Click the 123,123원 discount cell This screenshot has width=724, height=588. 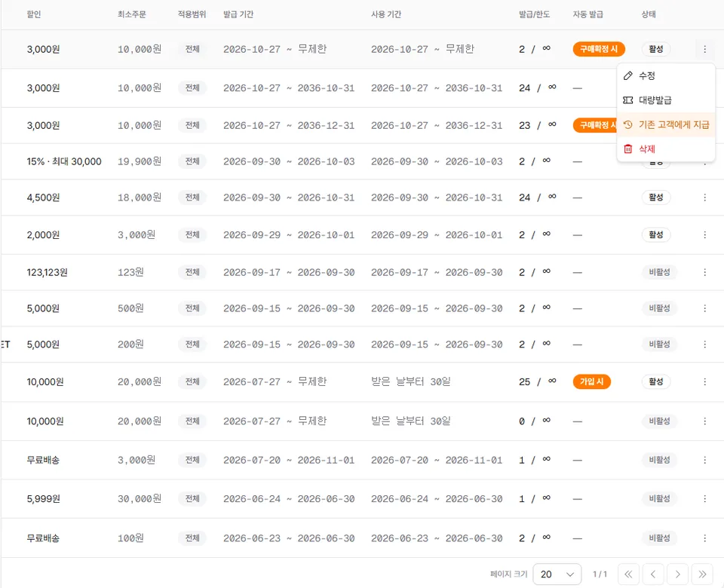pyautogui.click(x=47, y=272)
